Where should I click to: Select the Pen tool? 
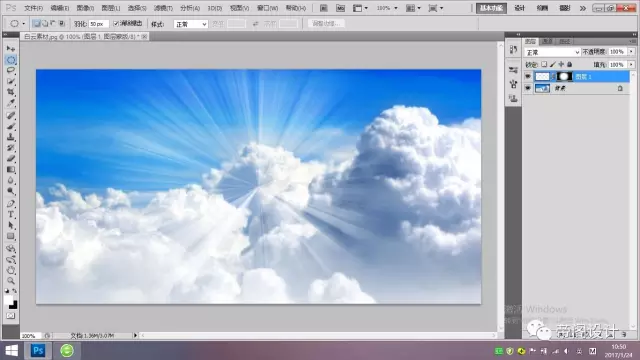click(11, 204)
